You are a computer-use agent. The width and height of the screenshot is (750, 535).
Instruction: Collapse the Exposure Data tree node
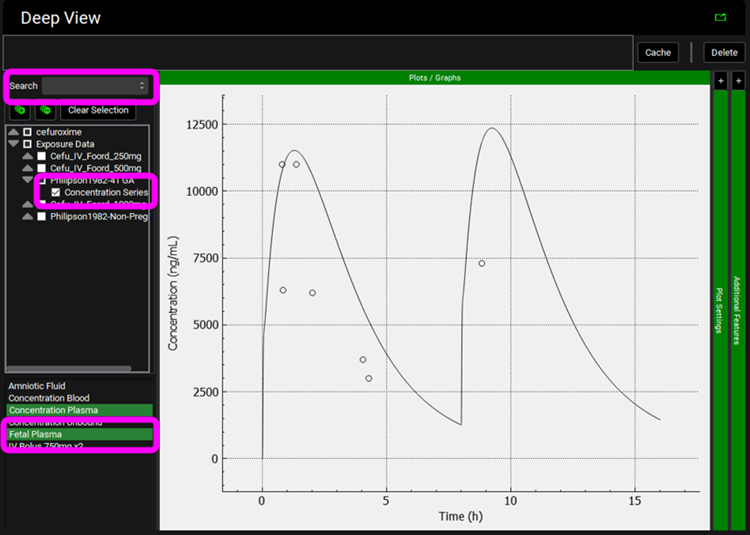13,144
